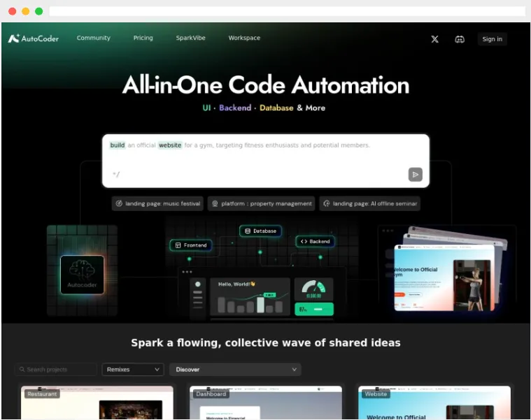This screenshot has width=531, height=420.
Task: Click the green maximize window button
Action: [x=39, y=11]
